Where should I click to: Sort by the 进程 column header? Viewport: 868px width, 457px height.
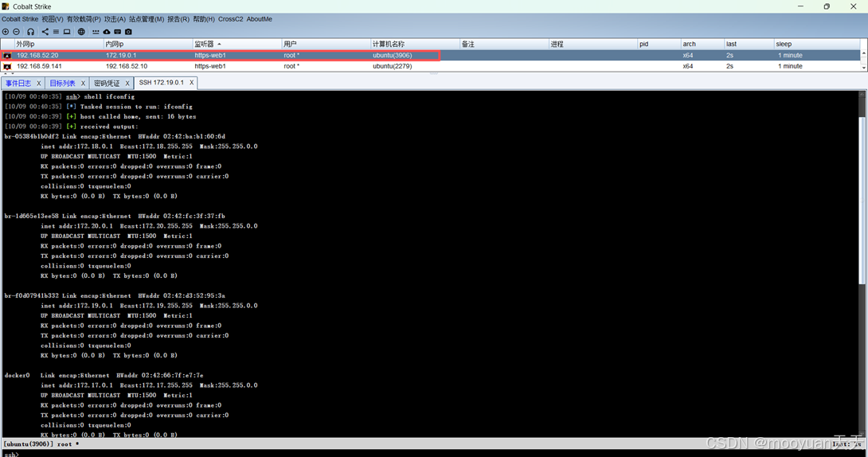(x=593, y=44)
